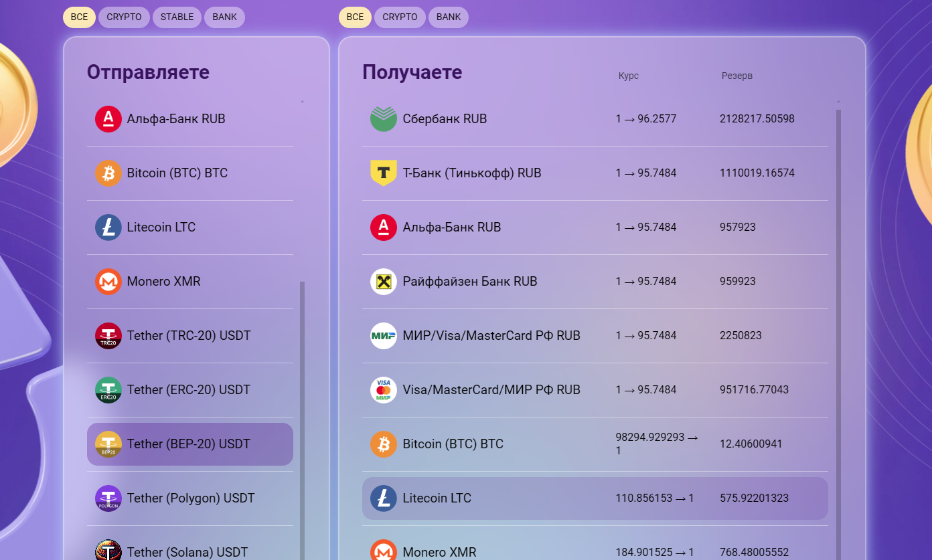Image resolution: width=932 pixels, height=560 pixels.
Task: Click the Bitcoin reserve 12.40600941
Action: (751, 444)
